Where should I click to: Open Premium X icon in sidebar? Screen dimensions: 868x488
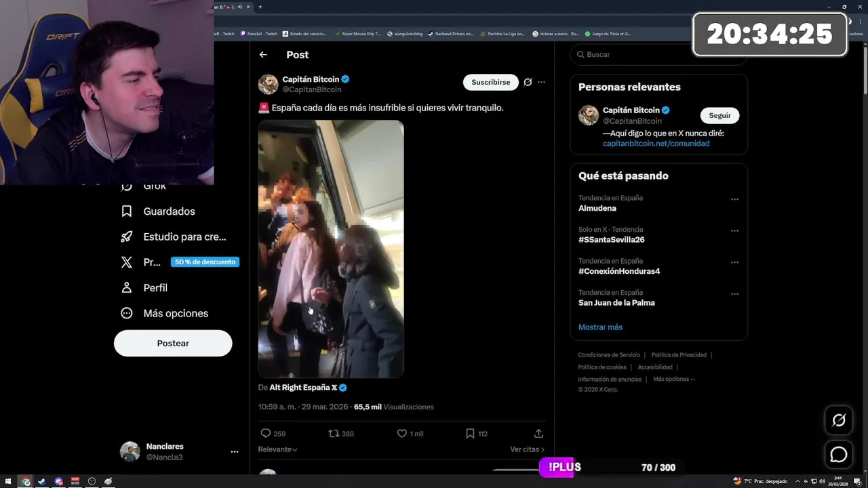pos(127,262)
